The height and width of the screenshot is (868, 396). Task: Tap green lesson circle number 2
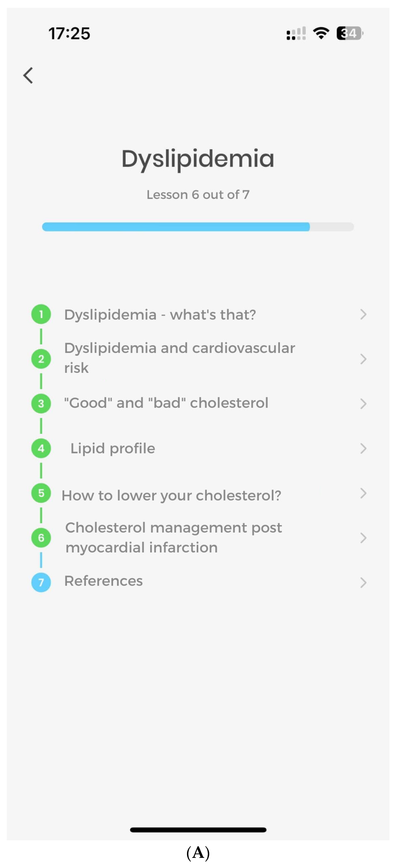point(41,359)
